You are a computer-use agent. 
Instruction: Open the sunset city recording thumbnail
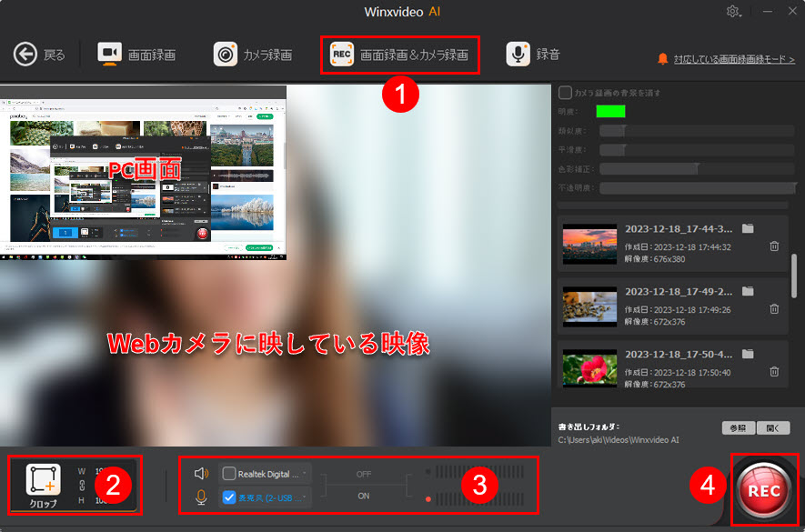589,244
